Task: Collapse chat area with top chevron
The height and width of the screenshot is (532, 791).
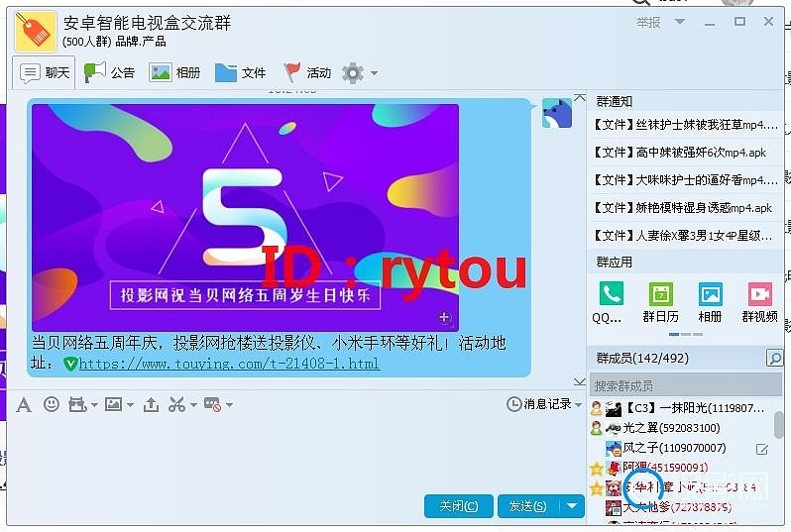Action: [580, 97]
